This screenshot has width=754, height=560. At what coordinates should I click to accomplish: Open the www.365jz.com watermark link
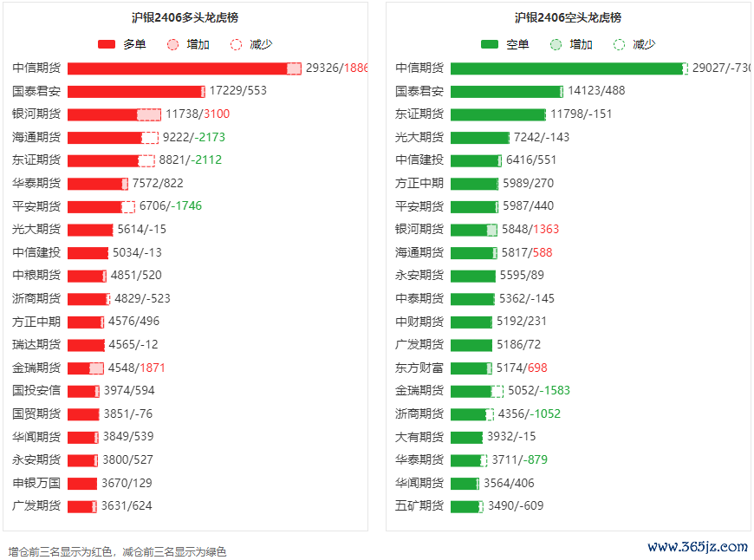(x=698, y=547)
